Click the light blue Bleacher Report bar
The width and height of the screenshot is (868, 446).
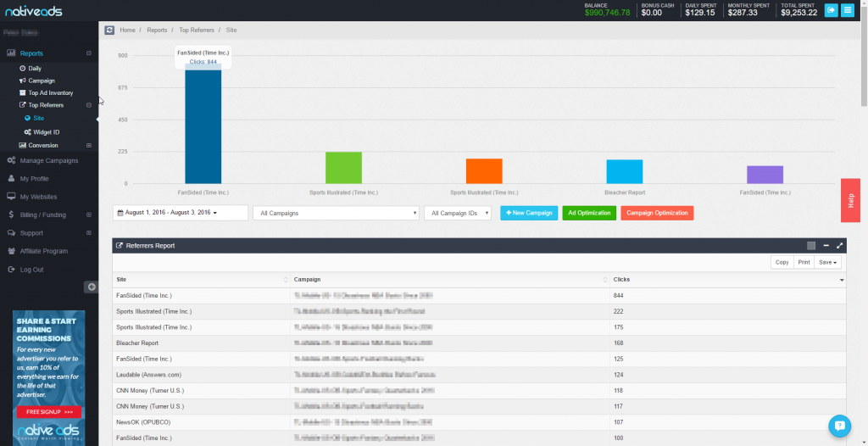tap(625, 172)
